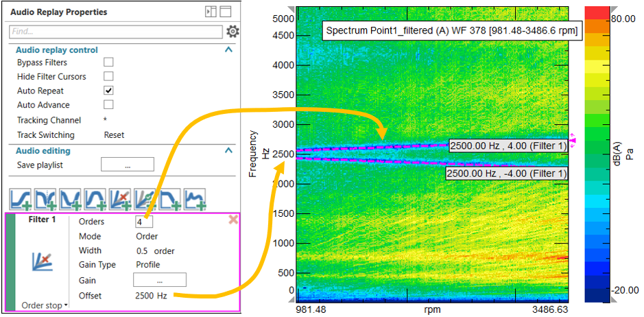Image resolution: width=644 pixels, height=317 pixels.
Task: Collapse Audio replay control section
Action: point(228,50)
